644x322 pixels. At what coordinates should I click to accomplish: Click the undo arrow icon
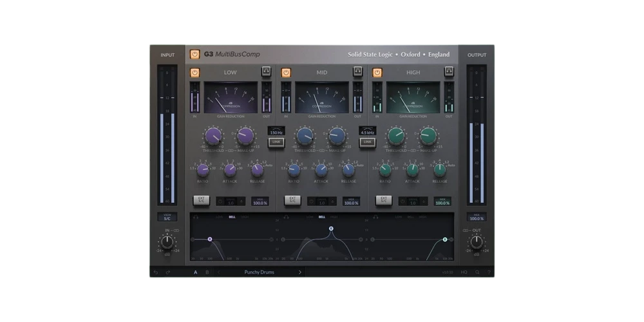tap(156, 272)
